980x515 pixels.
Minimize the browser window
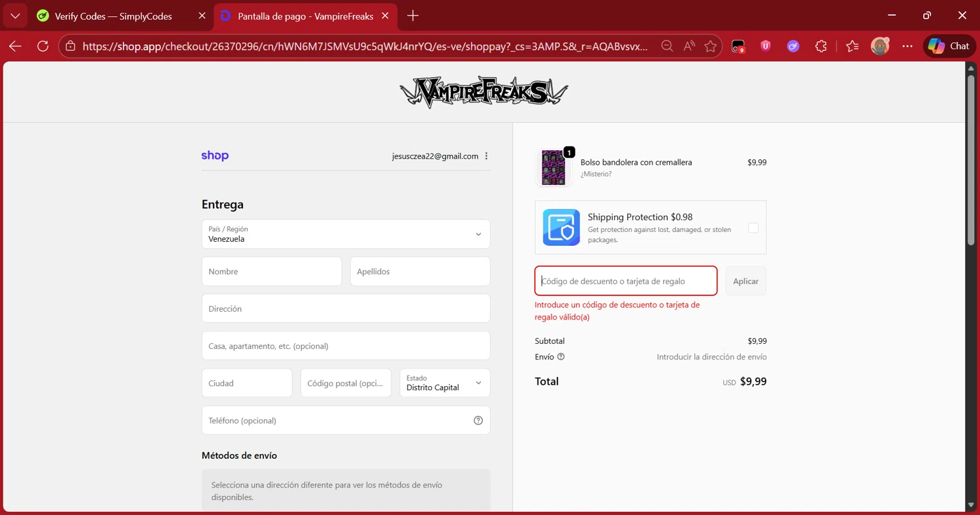(892, 16)
